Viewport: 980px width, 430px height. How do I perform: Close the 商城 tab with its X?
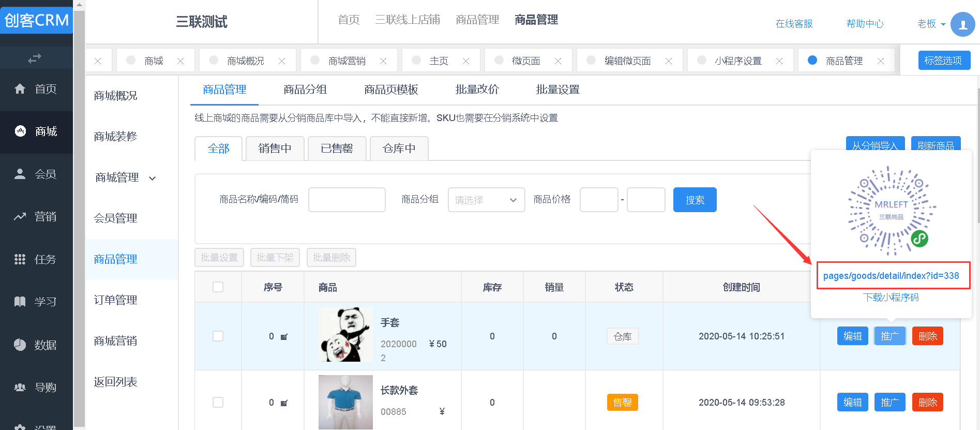[x=180, y=61]
